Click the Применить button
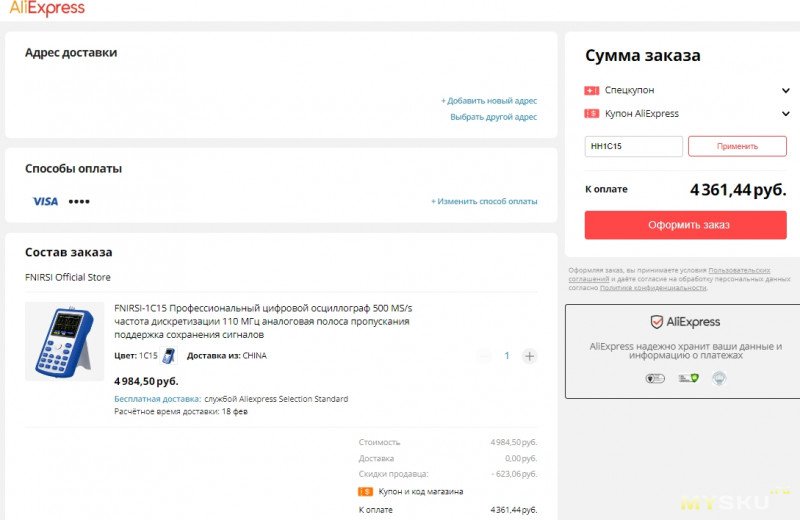This screenshot has width=800, height=520. [737, 146]
